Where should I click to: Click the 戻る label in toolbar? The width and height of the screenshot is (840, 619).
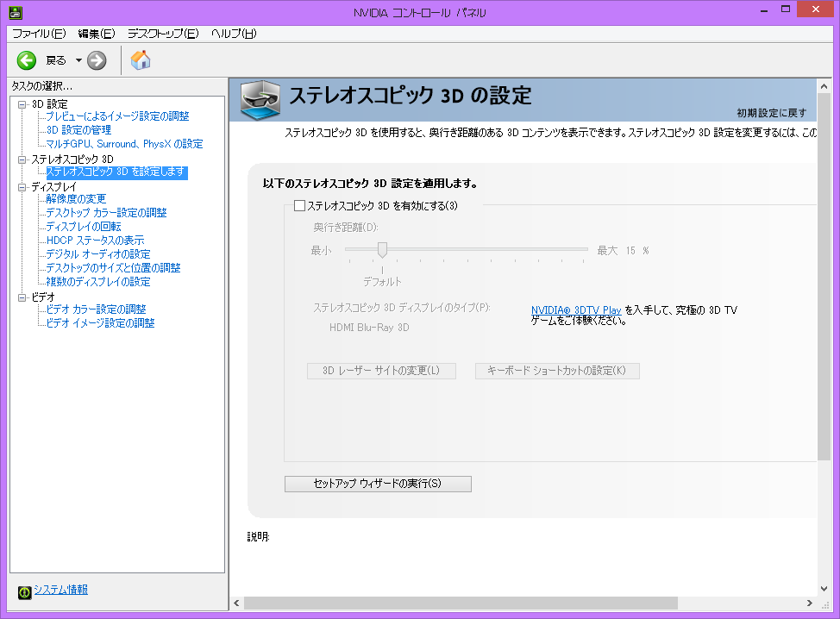point(56,60)
